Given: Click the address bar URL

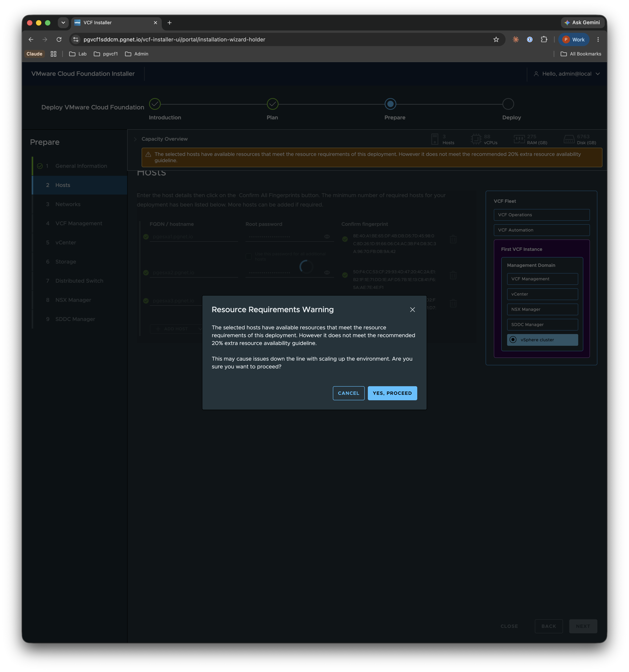Looking at the screenshot, I should [x=174, y=39].
